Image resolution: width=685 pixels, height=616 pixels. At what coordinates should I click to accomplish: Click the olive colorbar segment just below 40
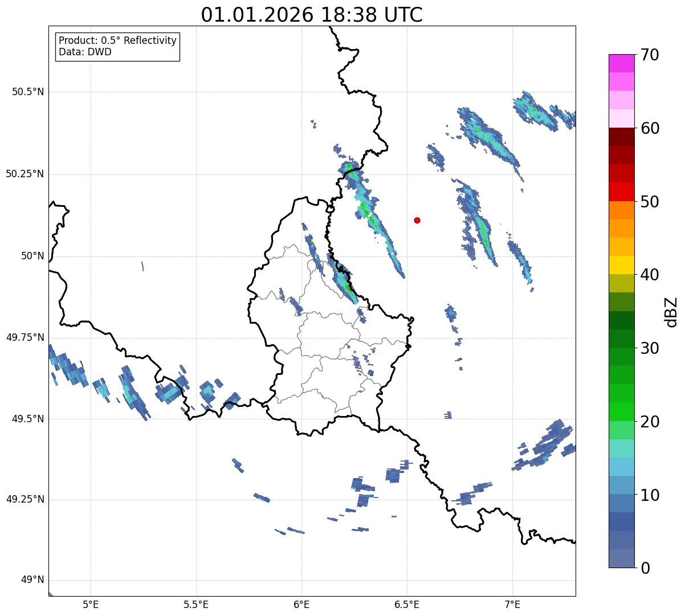(621, 283)
